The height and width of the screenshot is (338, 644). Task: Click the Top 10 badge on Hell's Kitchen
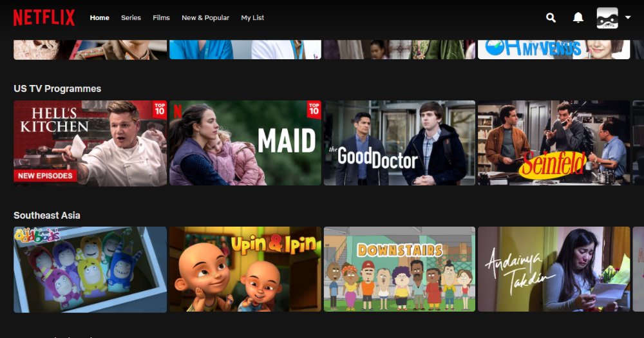(160, 109)
